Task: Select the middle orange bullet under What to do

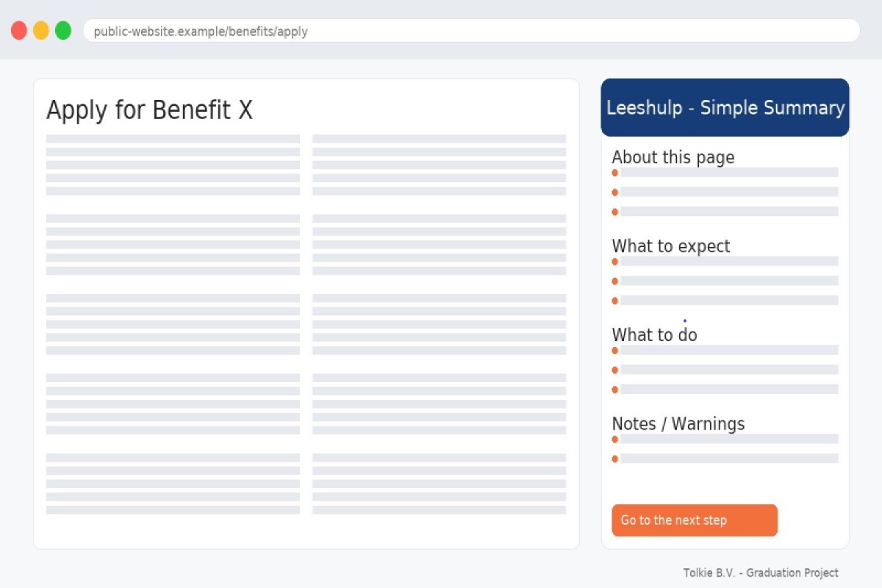Action: (615, 370)
